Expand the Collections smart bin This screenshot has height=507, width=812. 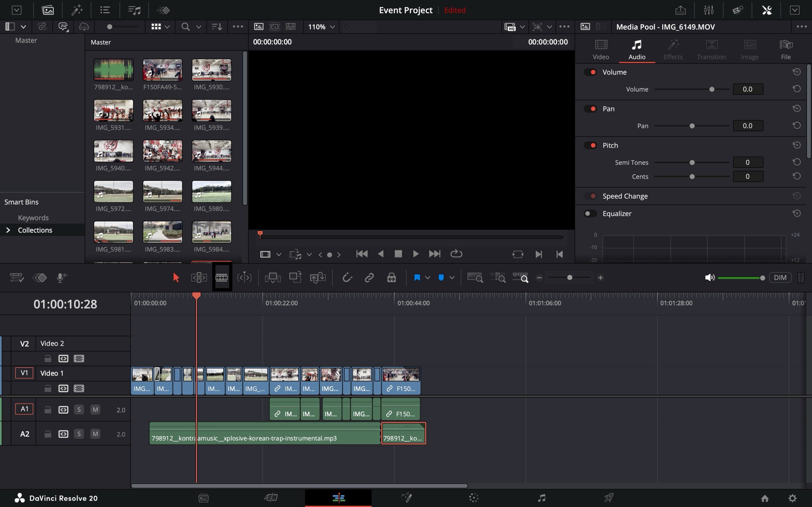(x=8, y=230)
